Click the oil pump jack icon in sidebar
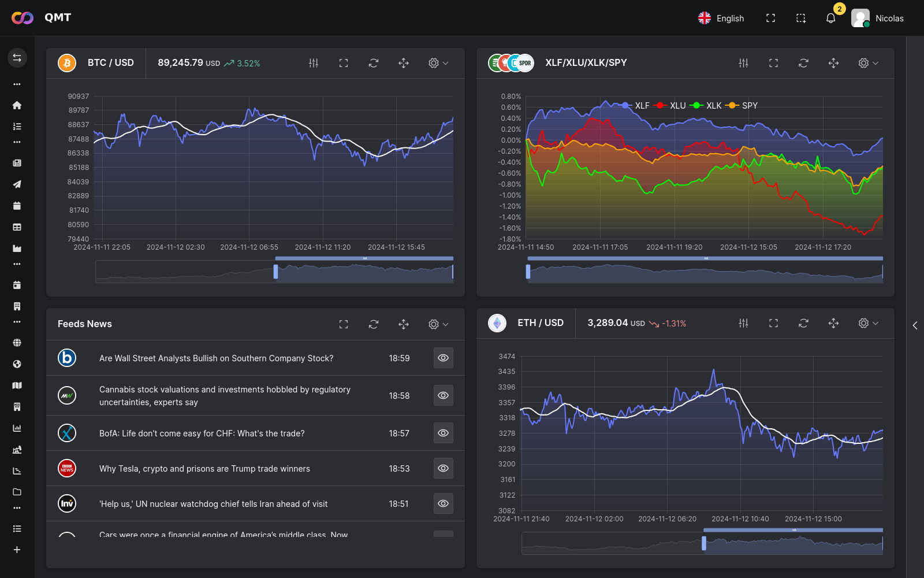Screen dimensions: 924x578 [x=17, y=450]
